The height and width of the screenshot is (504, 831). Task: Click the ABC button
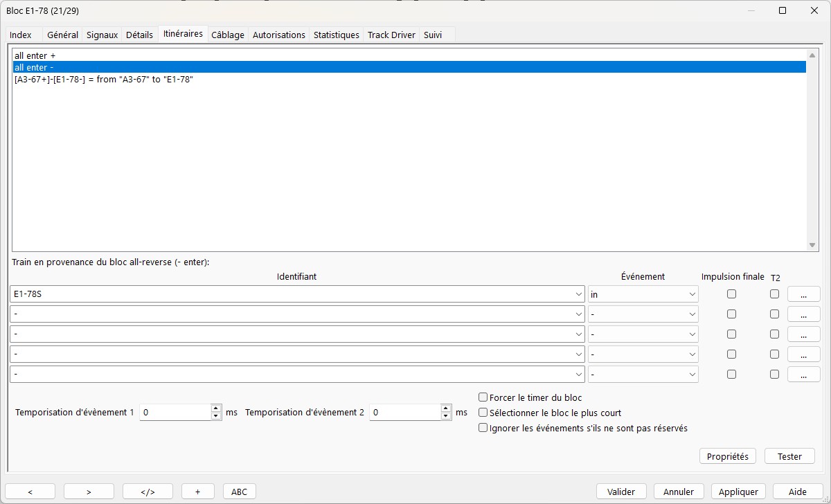click(239, 492)
